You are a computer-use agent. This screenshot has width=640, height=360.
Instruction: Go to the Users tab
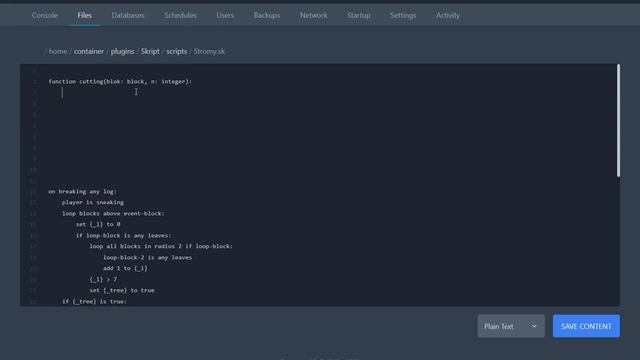[x=225, y=15]
